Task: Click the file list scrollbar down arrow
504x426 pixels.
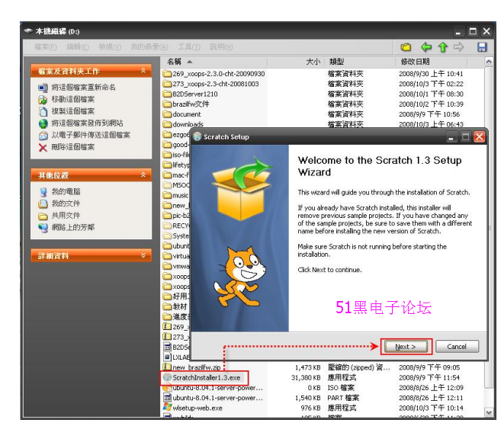Action: (489, 412)
